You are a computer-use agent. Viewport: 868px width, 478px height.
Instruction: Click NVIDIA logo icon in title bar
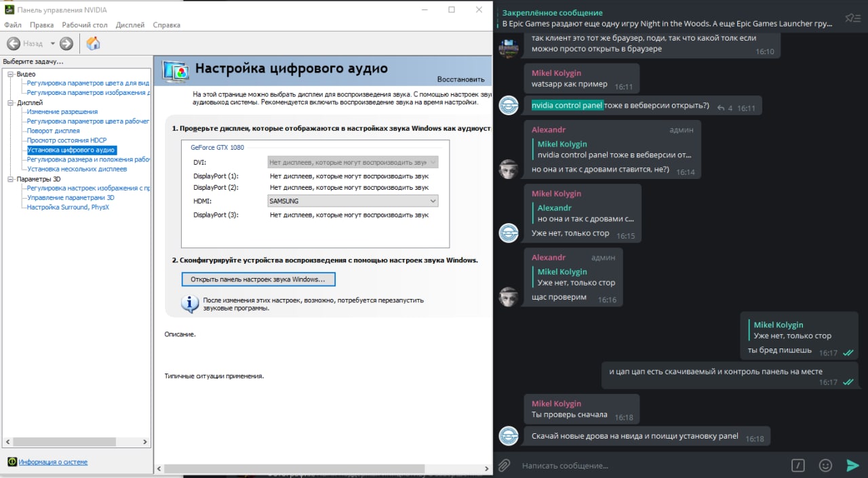click(9, 10)
